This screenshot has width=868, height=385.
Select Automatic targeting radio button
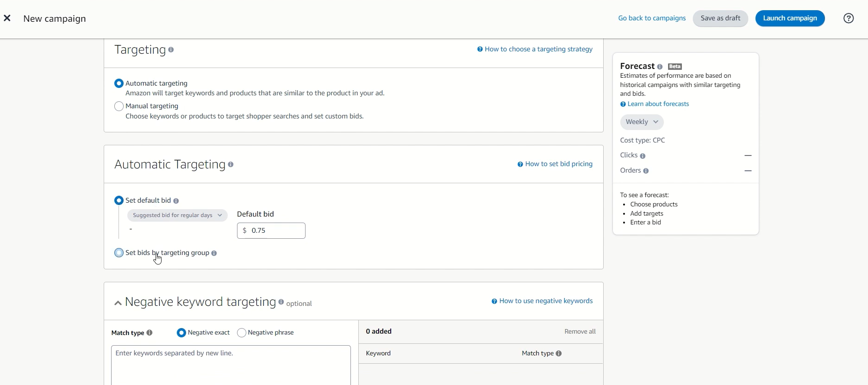click(x=119, y=84)
